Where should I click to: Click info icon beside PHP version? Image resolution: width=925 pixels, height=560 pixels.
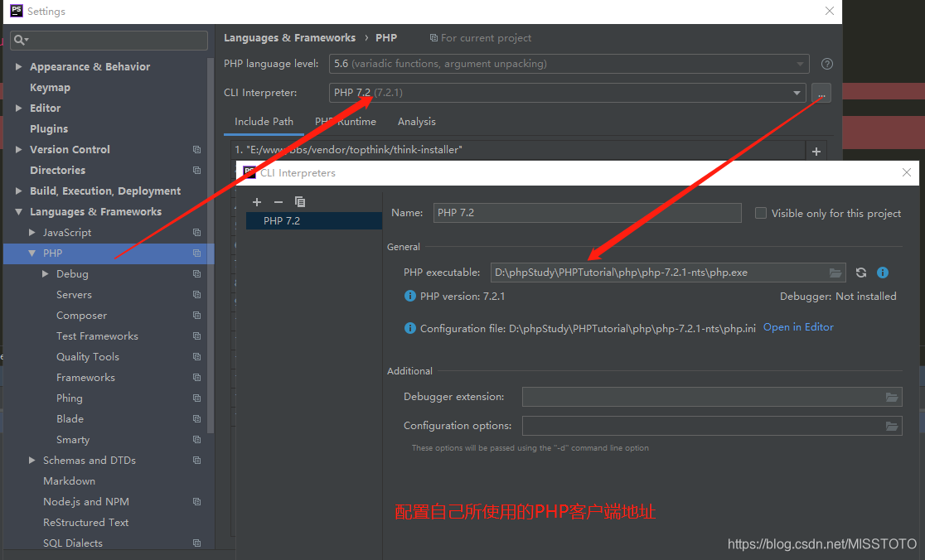pos(410,296)
